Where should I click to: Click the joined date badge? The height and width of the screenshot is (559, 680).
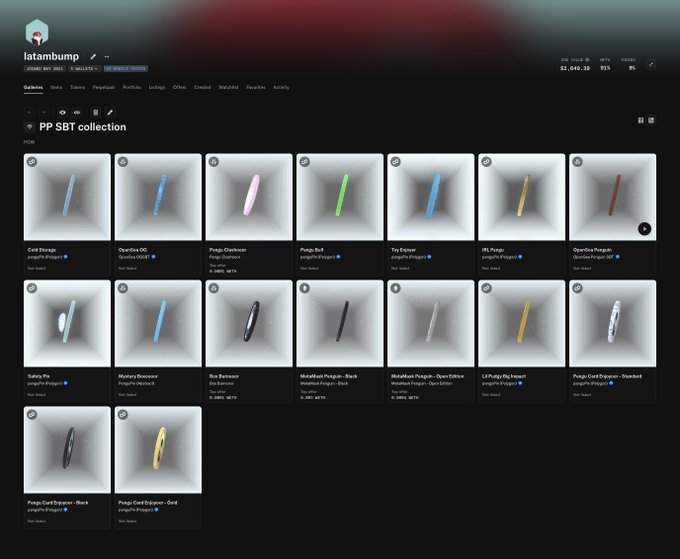tap(45, 69)
